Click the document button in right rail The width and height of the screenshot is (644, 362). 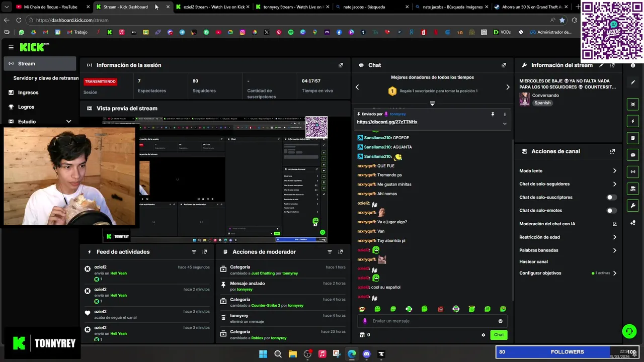(633, 138)
